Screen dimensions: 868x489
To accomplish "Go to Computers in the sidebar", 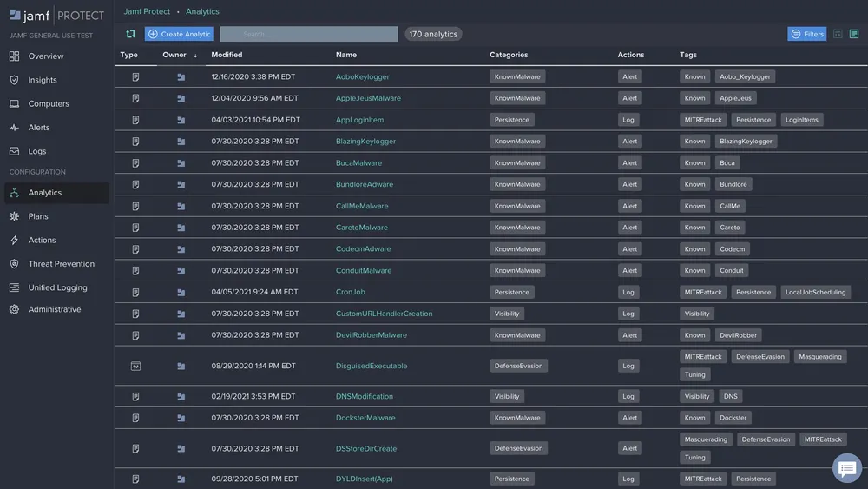I will [x=49, y=104].
